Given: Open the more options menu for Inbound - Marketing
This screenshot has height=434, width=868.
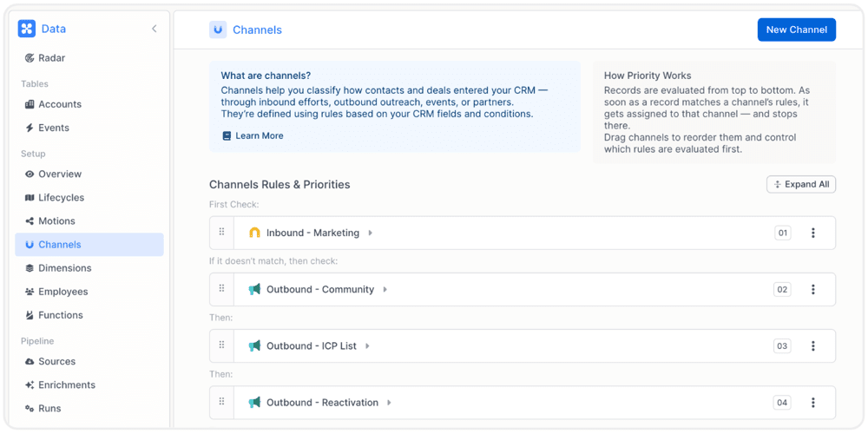Looking at the screenshot, I should [813, 233].
